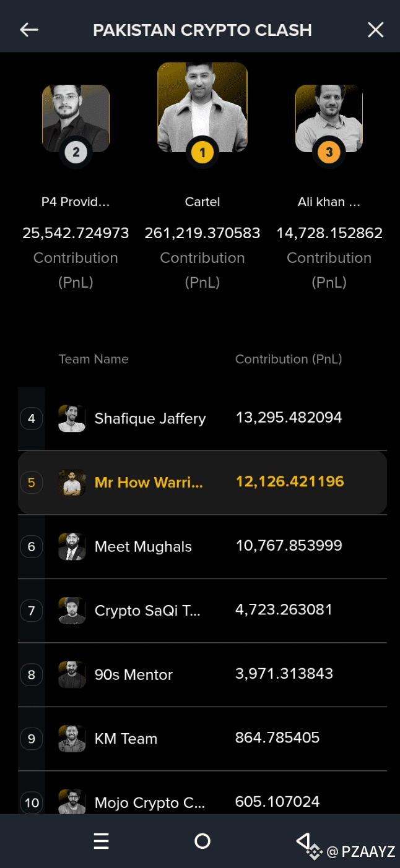
Task: Tap the PZAAYZ watermark diamond logo
Action: (x=315, y=852)
